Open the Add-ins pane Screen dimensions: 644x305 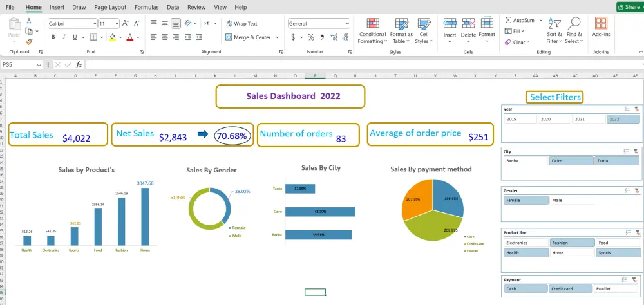pyautogui.click(x=601, y=28)
